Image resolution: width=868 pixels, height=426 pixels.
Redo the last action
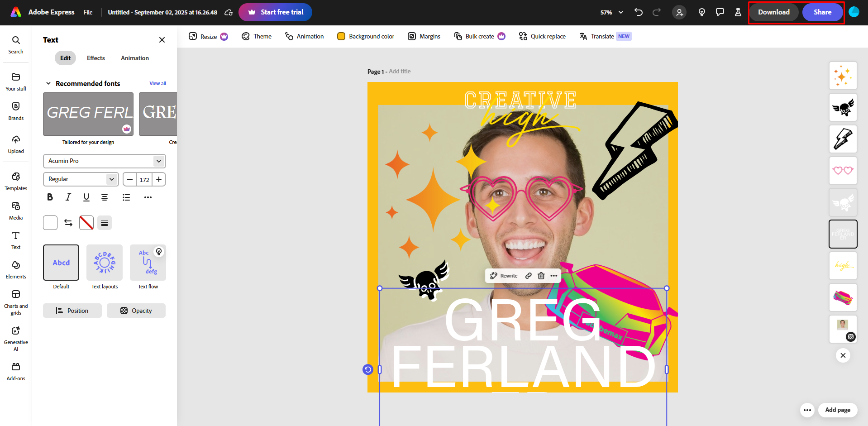coord(657,12)
